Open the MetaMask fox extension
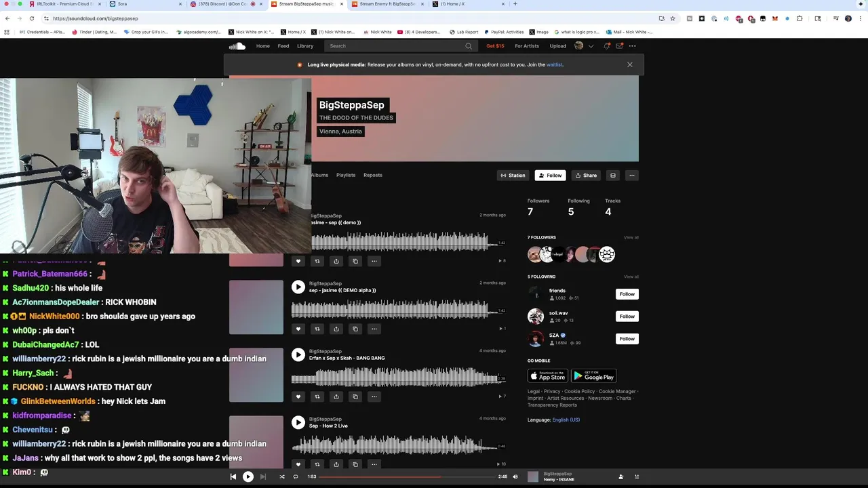Screen dimensions: 868x488 (775, 18)
